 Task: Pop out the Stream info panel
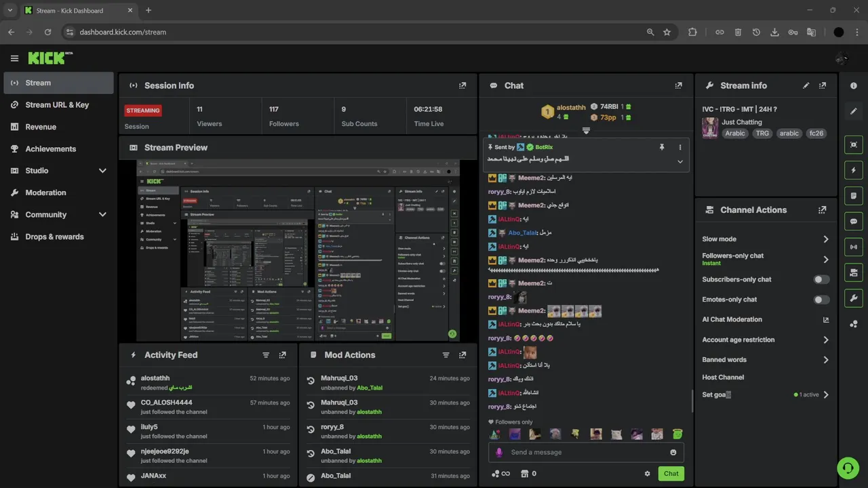coord(823,85)
